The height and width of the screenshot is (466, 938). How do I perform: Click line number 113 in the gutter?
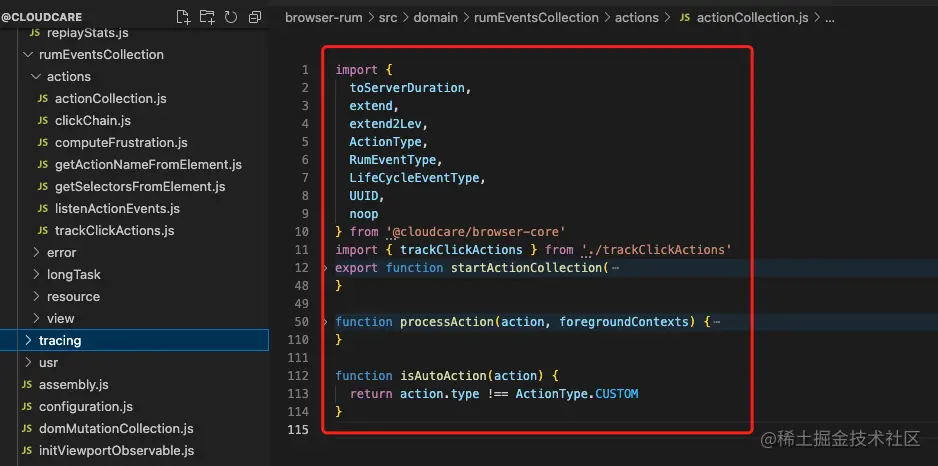(x=298, y=394)
